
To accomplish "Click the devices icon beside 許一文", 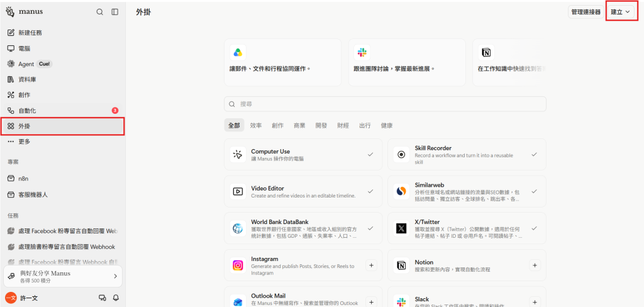I will [103, 298].
